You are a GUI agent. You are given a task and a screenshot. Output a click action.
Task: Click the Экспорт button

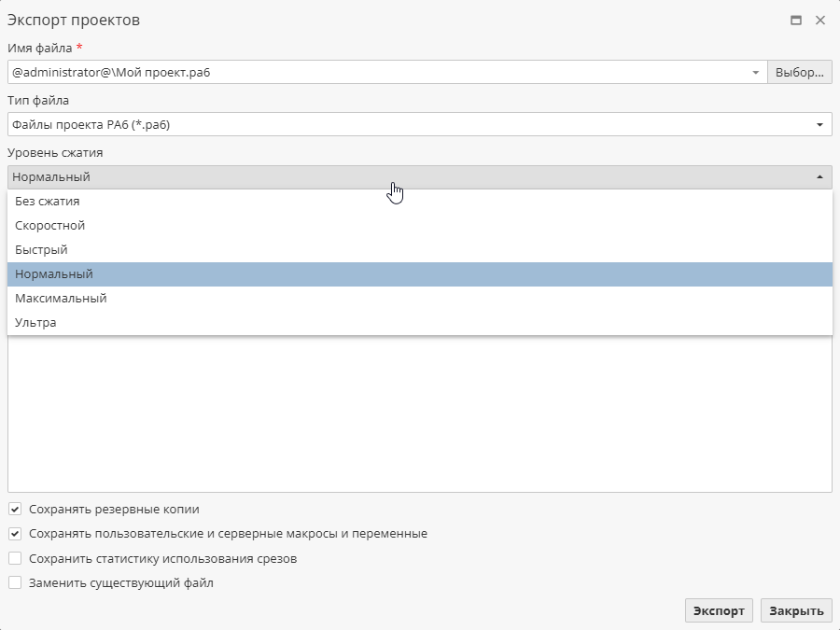pyautogui.click(x=719, y=610)
